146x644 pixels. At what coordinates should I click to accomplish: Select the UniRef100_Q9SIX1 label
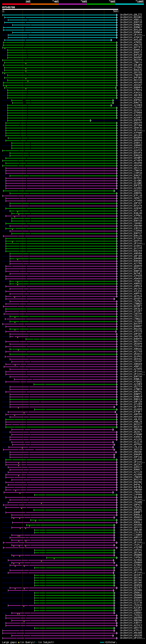[131, 168]
